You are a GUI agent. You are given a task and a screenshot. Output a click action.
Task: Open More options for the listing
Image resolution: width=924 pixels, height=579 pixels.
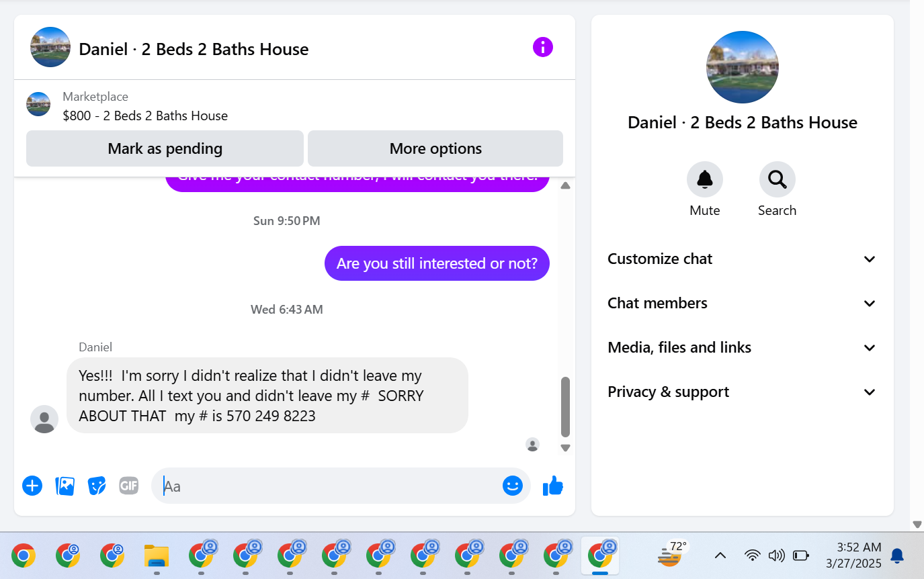click(x=435, y=148)
